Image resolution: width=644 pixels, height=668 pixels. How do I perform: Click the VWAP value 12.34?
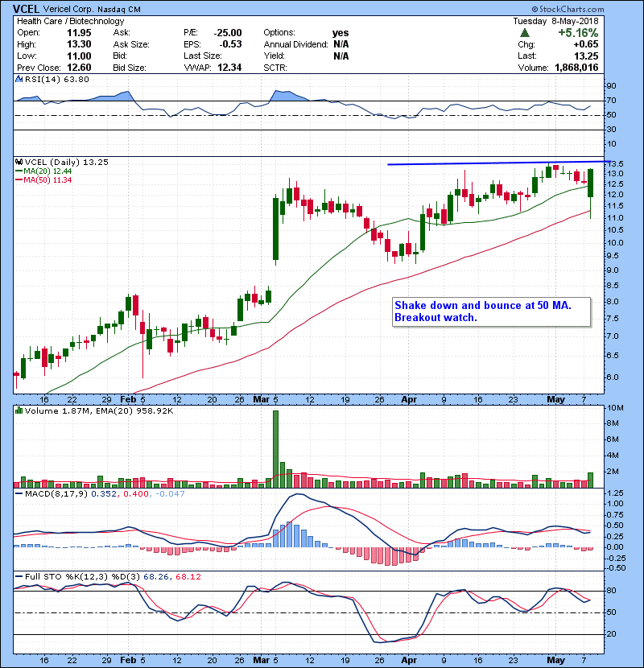coord(229,68)
